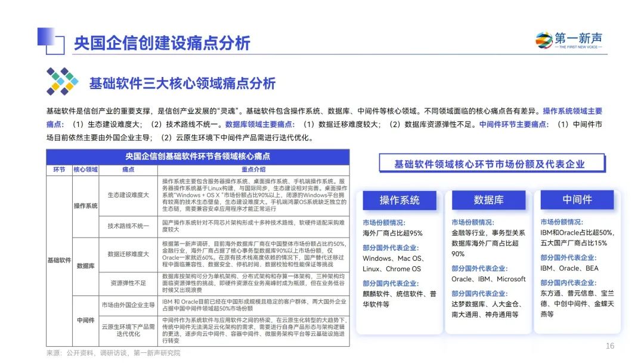Select the 数据库 blue header box

[488, 200]
